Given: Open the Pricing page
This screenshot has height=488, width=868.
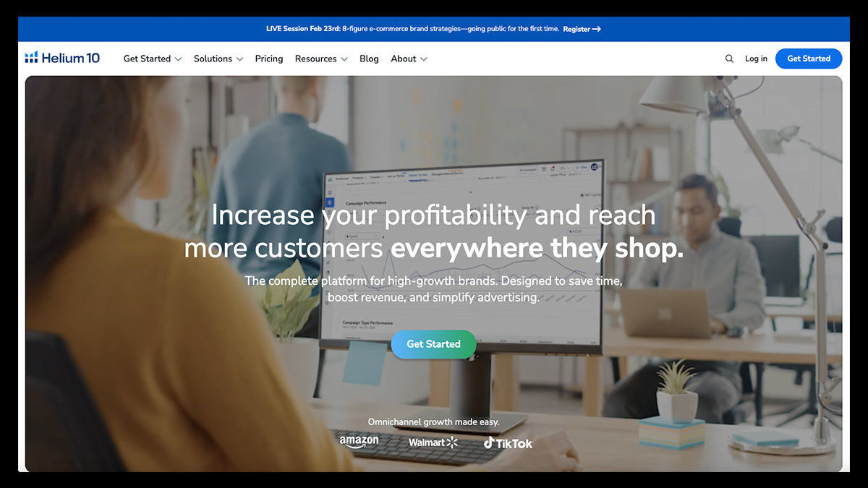Looking at the screenshot, I should pyautogui.click(x=269, y=59).
